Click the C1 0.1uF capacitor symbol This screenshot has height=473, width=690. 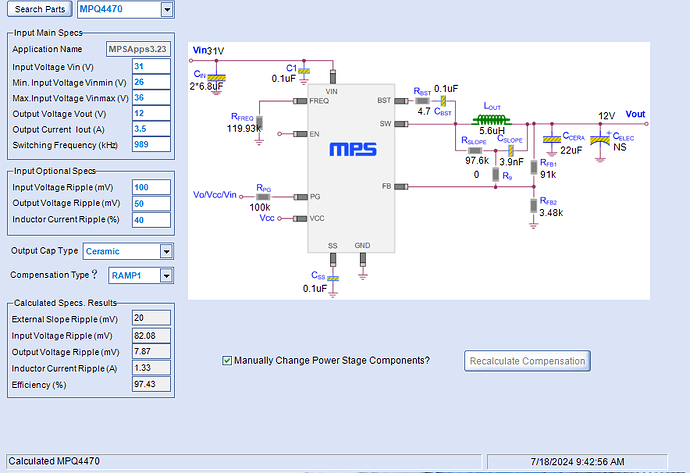(x=304, y=71)
